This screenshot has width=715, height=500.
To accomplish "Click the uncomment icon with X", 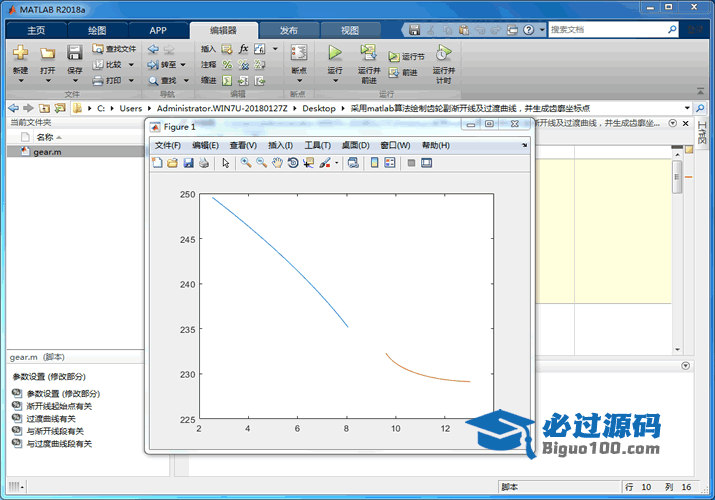I will click(x=244, y=65).
